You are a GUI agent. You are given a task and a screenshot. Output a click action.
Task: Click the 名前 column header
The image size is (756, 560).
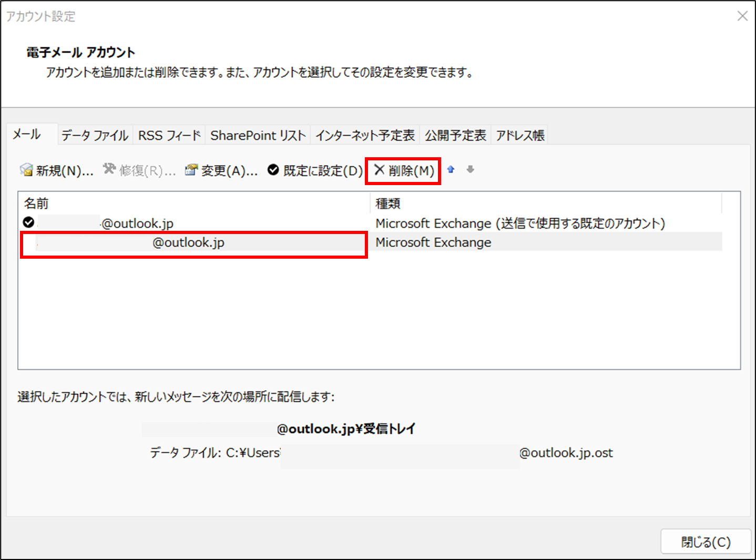[36, 203]
